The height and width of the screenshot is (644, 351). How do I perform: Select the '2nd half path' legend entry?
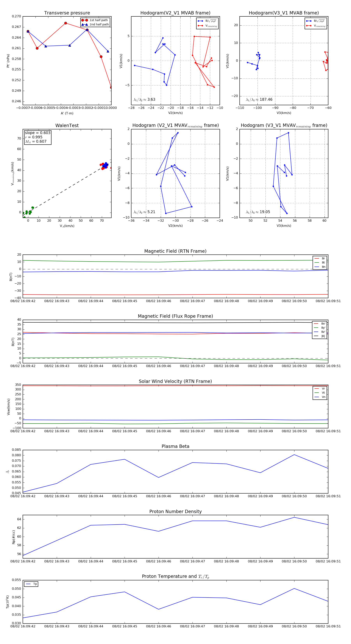click(95, 25)
